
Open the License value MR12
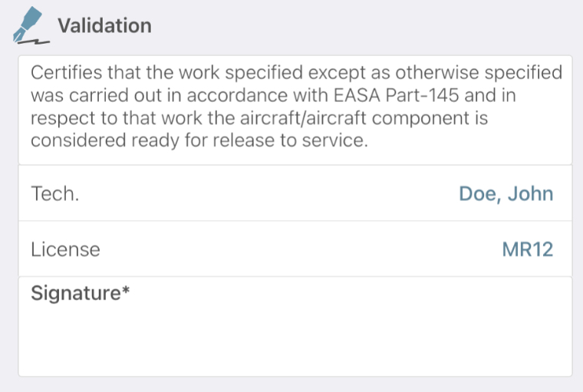point(527,249)
